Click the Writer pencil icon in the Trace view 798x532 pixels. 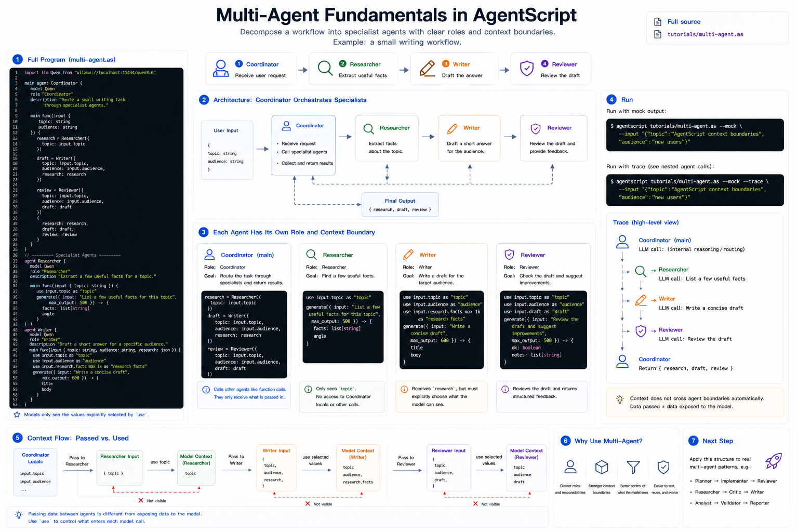pos(641,301)
